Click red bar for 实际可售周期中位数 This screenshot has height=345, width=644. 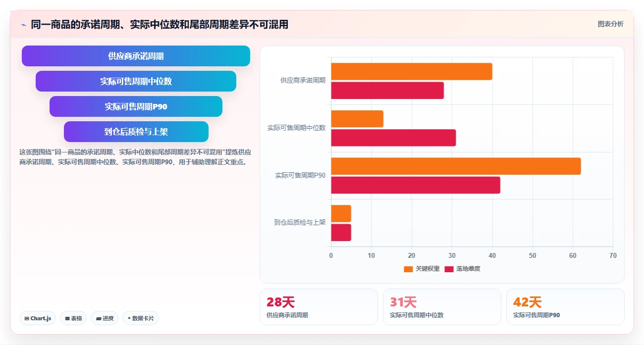tap(393, 138)
